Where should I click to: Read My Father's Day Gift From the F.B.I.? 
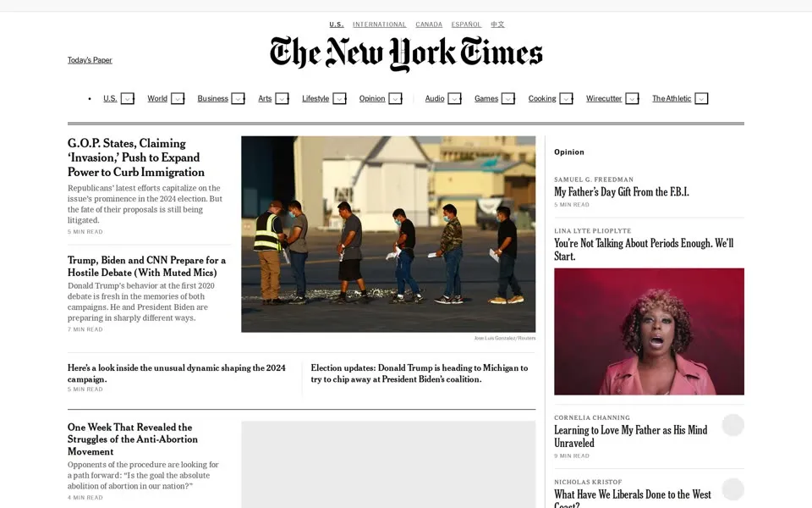point(622,192)
